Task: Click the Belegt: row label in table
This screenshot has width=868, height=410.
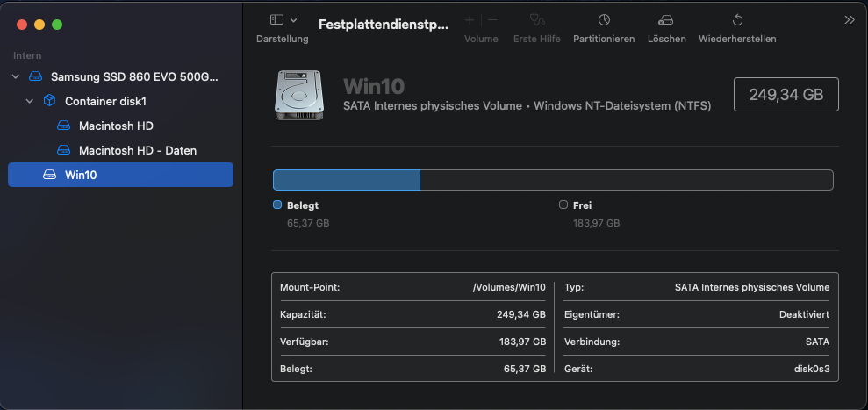Action: point(296,369)
